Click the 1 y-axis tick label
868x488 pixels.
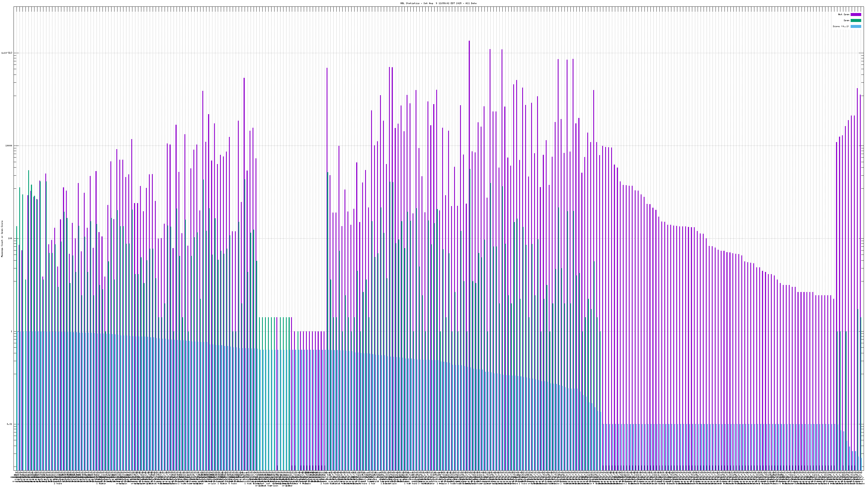click(11, 331)
